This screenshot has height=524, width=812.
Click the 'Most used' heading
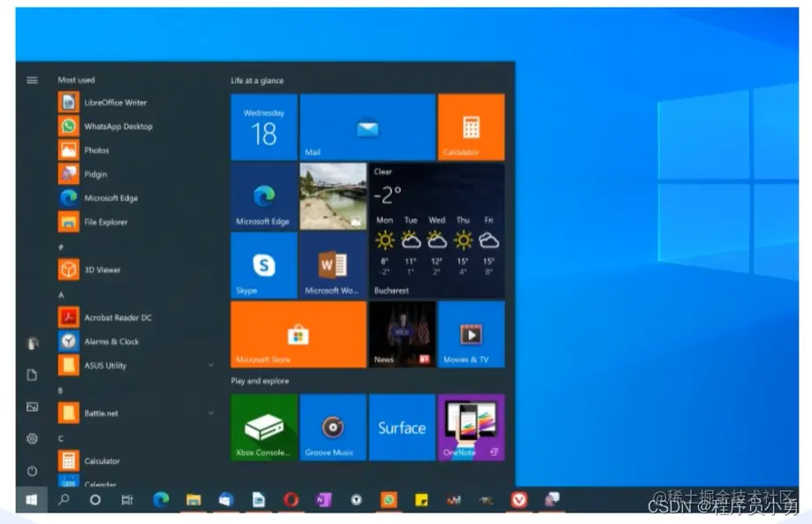(x=76, y=80)
